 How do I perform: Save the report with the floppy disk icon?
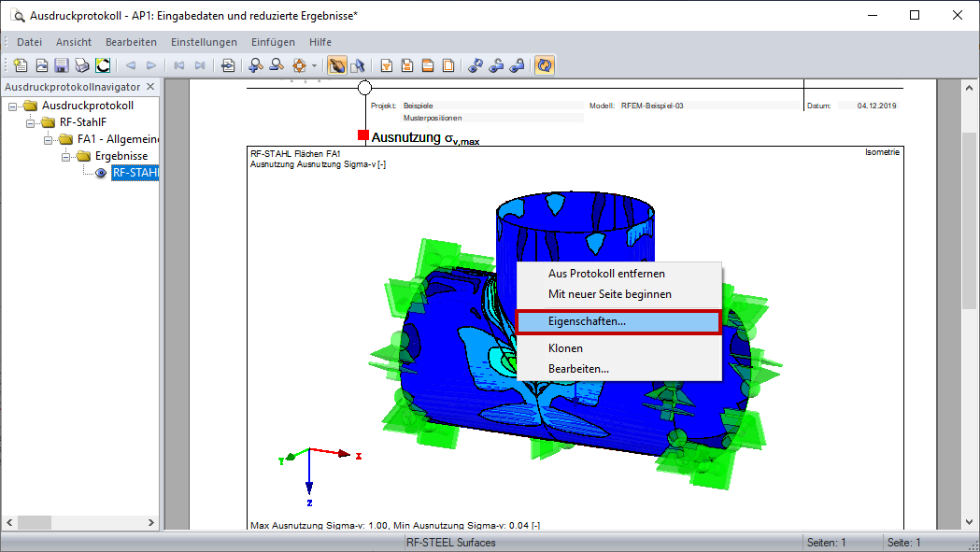point(62,65)
